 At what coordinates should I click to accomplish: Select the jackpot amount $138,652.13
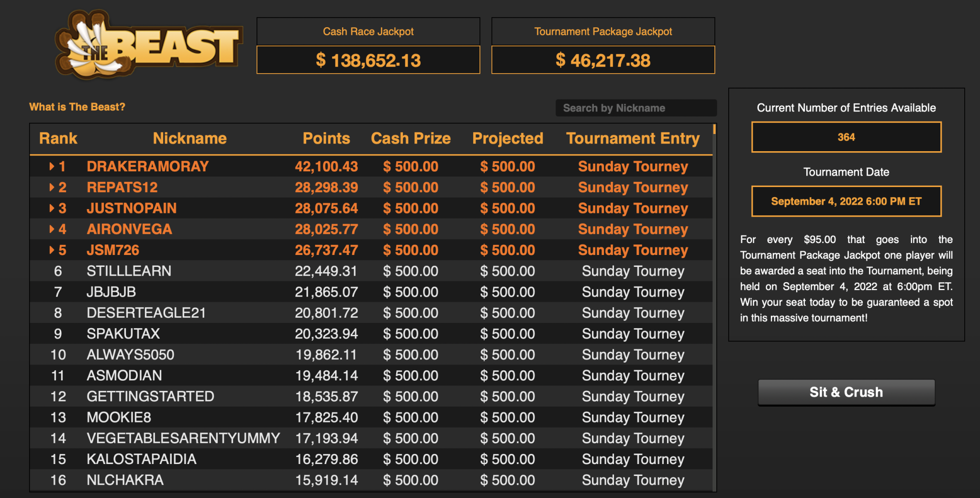pyautogui.click(x=368, y=60)
